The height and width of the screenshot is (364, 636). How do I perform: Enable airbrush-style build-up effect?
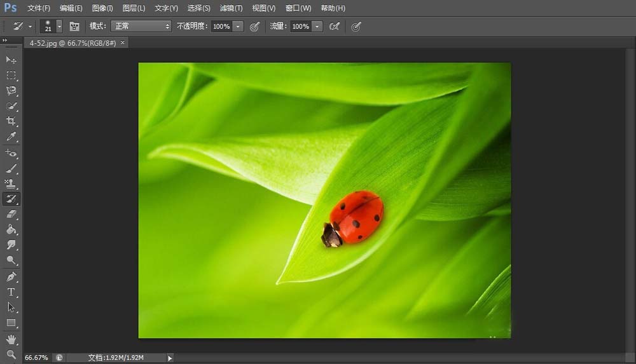pyautogui.click(x=335, y=26)
